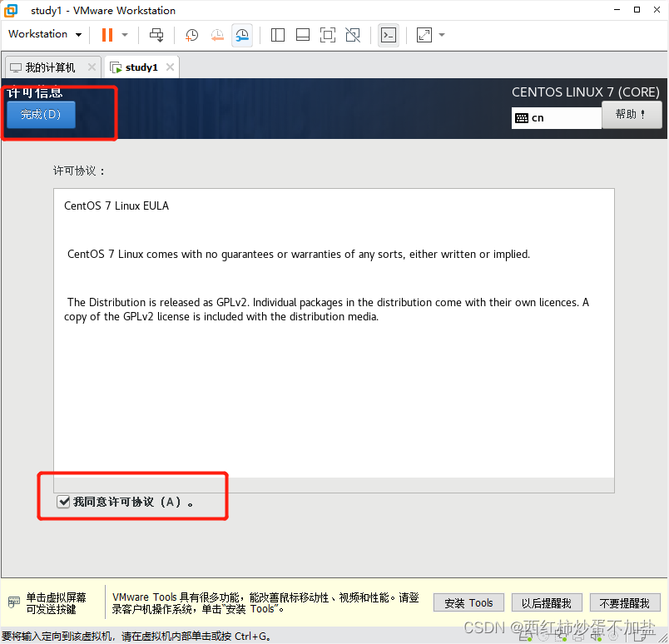Click the GPLv2 distribution paragraph text
The image size is (669, 644).
326,310
